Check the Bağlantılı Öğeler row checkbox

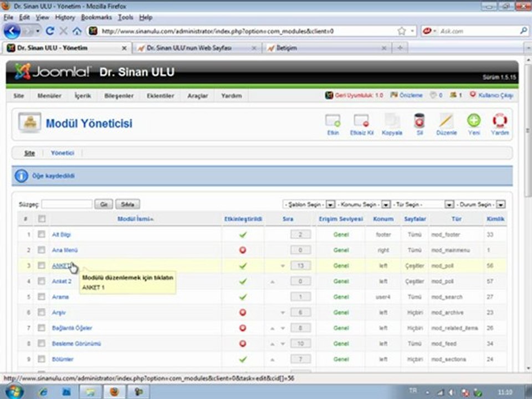pos(42,328)
